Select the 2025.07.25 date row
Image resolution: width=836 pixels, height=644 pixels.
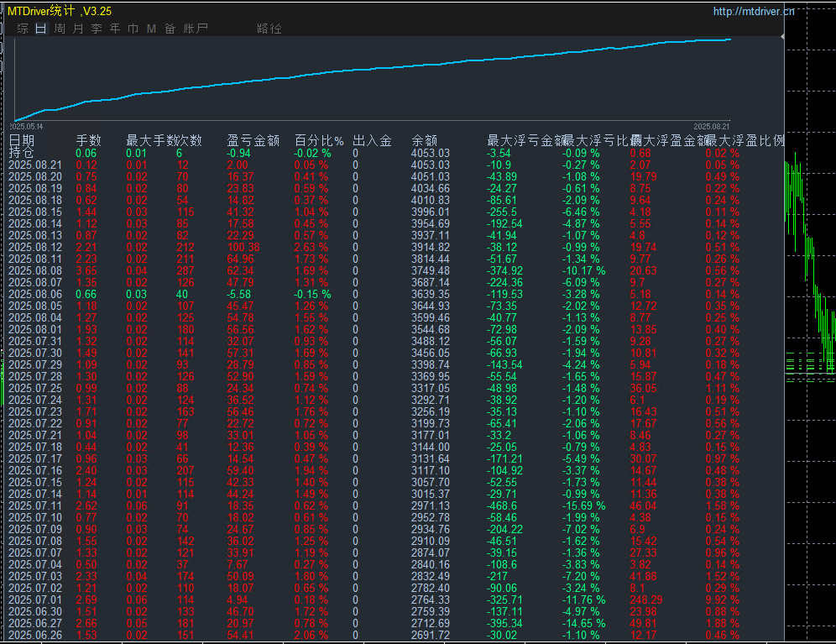click(35, 388)
